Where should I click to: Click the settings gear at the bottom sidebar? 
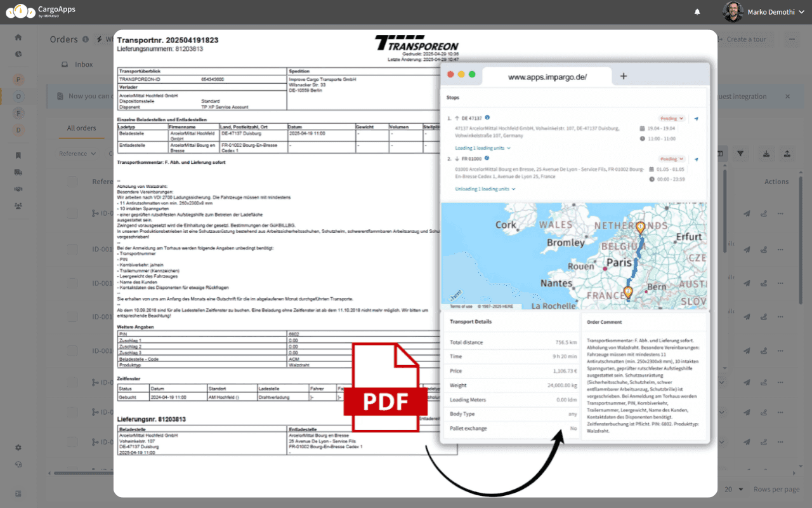pos(18,447)
